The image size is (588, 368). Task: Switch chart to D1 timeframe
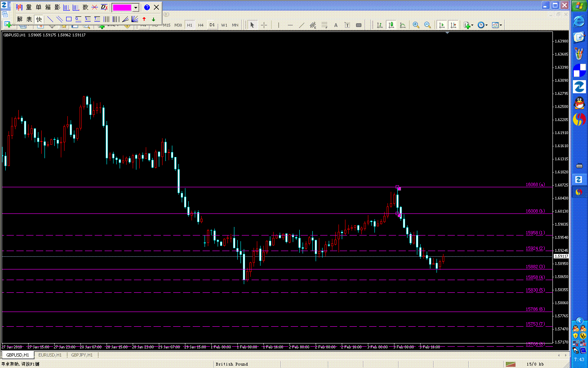click(x=212, y=25)
